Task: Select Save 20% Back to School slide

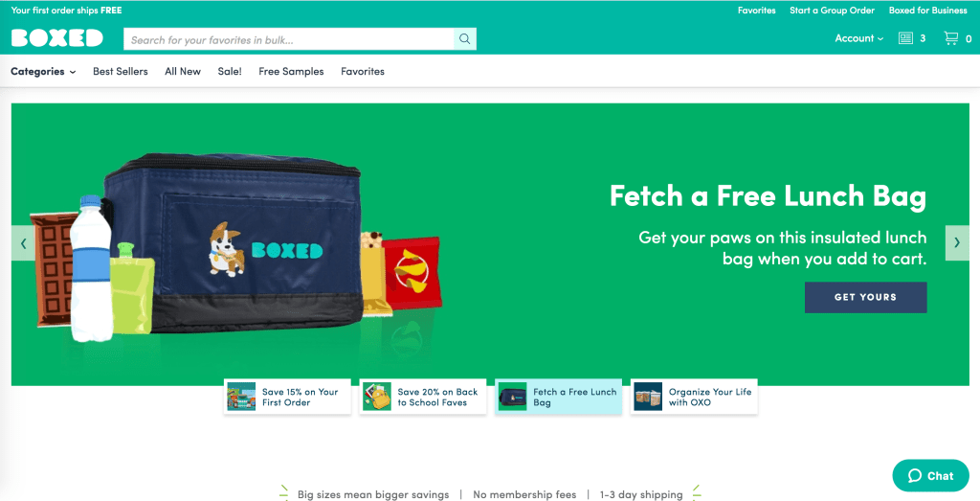Action: (422, 397)
